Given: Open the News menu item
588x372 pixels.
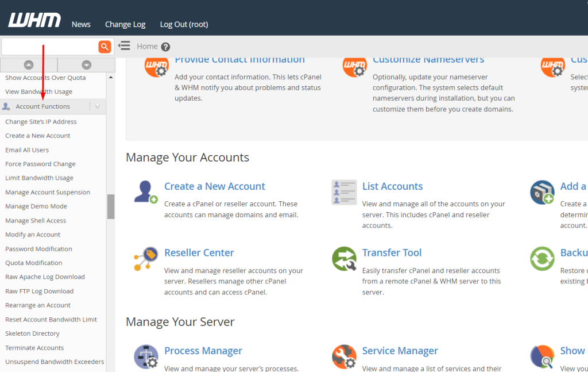Looking at the screenshot, I should [x=81, y=24].
